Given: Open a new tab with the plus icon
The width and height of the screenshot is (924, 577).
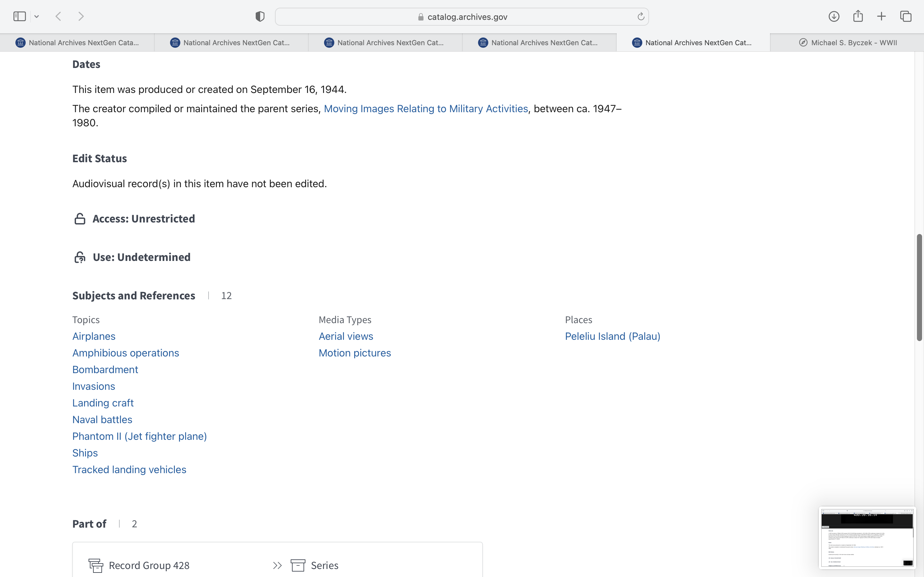Looking at the screenshot, I should 881,16.
